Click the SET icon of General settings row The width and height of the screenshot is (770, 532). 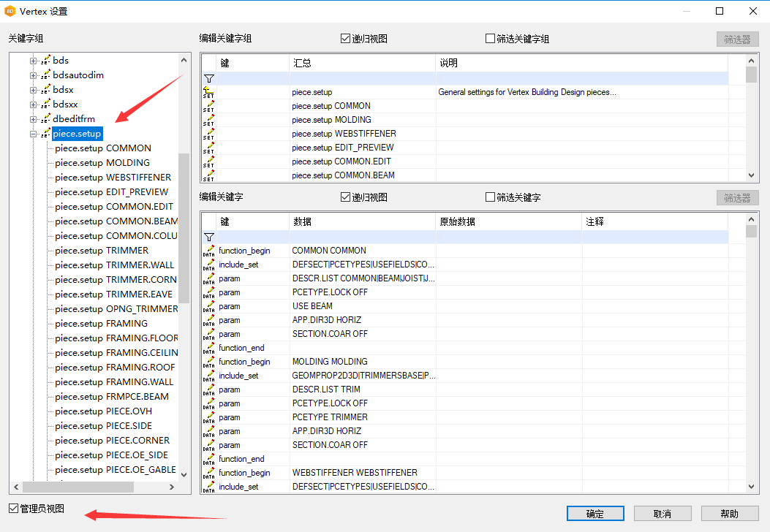click(208, 92)
